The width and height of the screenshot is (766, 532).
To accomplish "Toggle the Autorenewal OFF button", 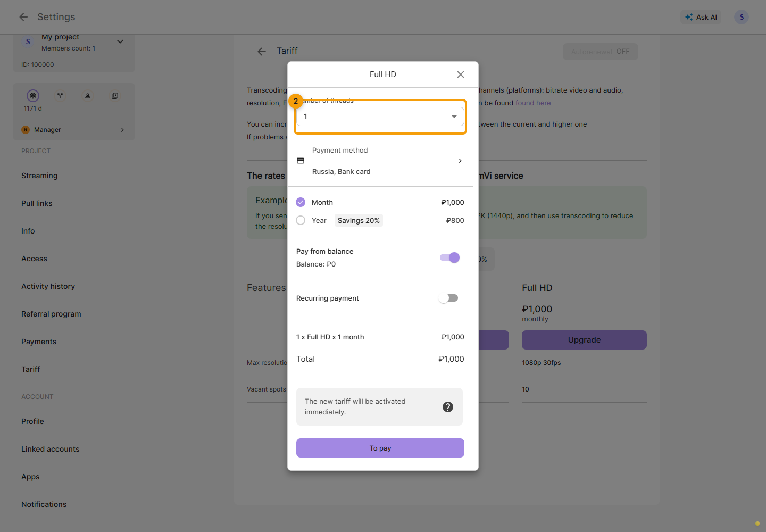I will pyautogui.click(x=601, y=52).
